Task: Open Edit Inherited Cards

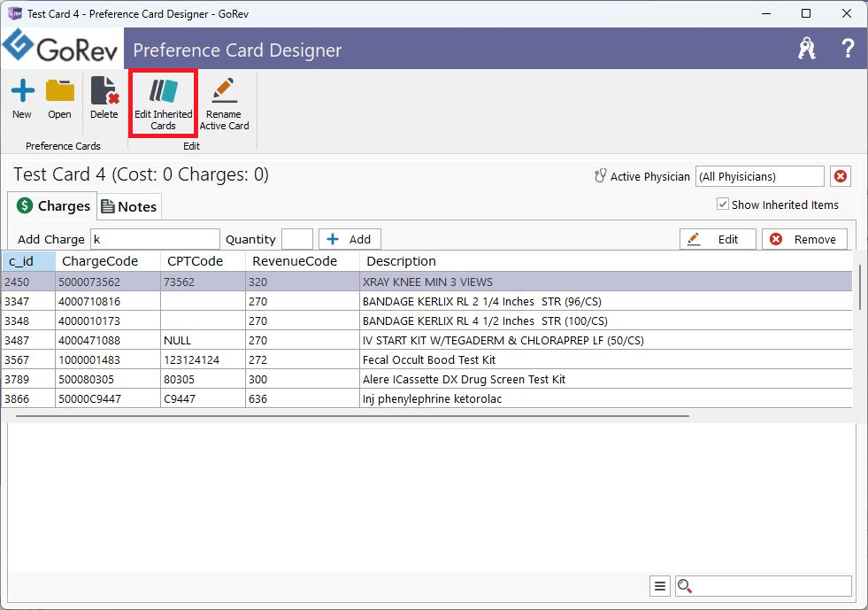Action: pos(164,104)
